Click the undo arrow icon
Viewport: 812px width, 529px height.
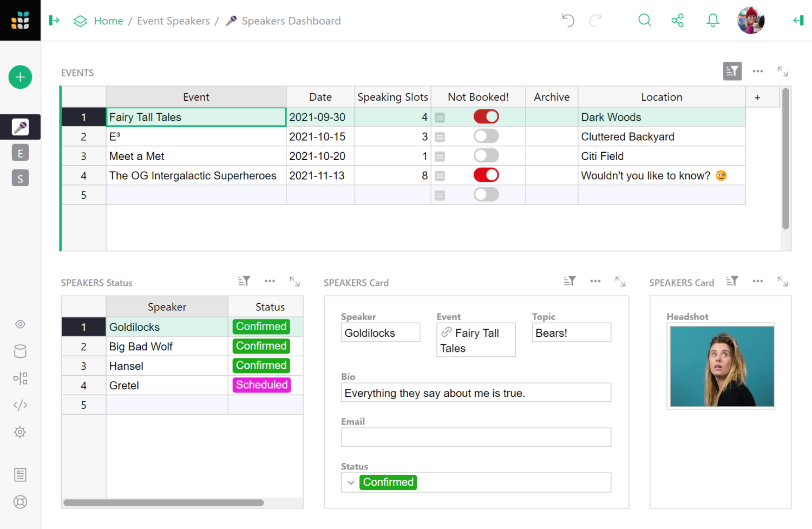568,21
